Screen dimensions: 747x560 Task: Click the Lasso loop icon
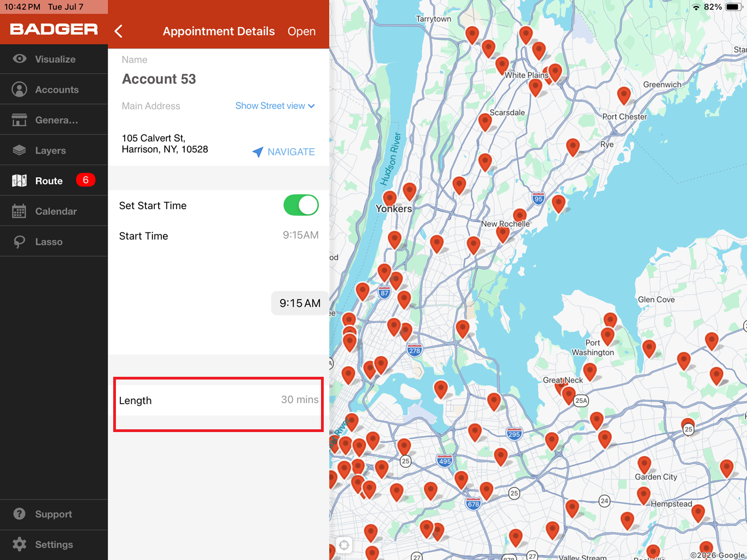pyautogui.click(x=20, y=242)
